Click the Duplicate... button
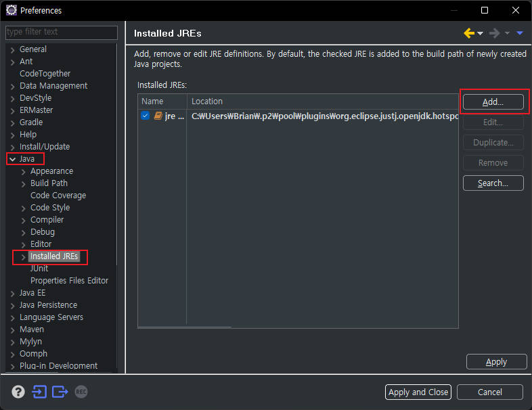Image resolution: width=532 pixels, height=410 pixels. pos(493,143)
